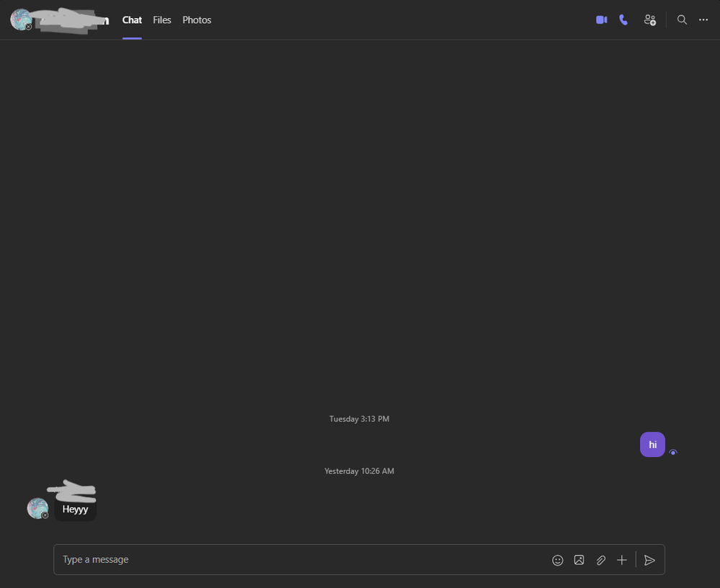
Task: Start an audio call
Action: tap(623, 19)
